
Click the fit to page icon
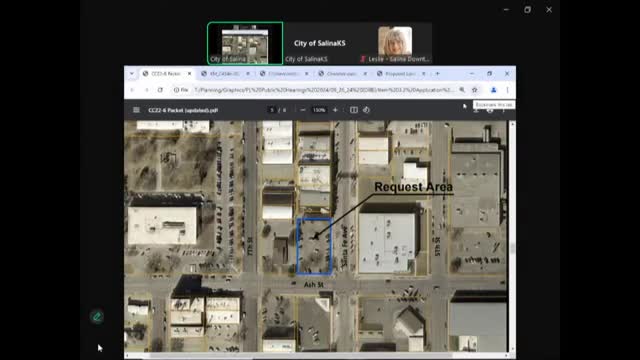[354, 110]
